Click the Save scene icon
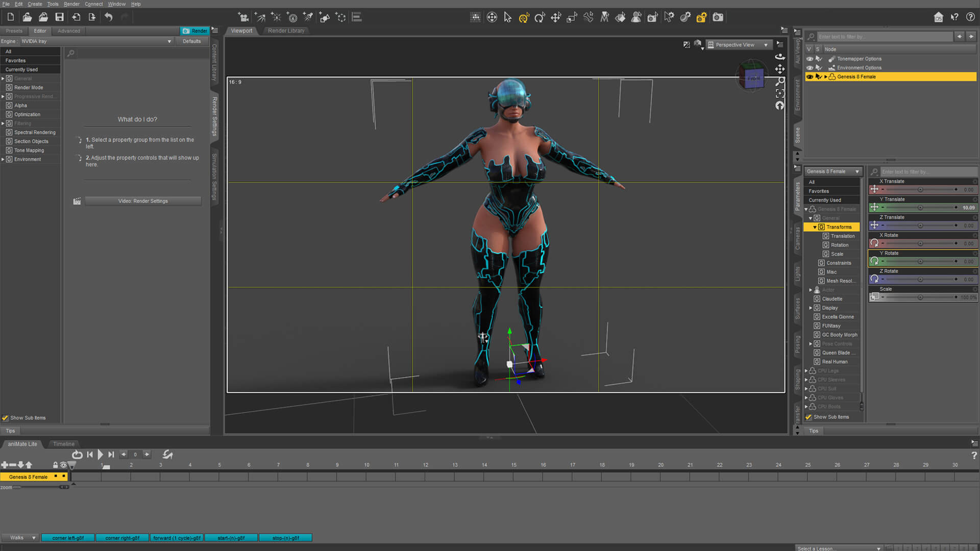The image size is (980, 551). point(60,17)
